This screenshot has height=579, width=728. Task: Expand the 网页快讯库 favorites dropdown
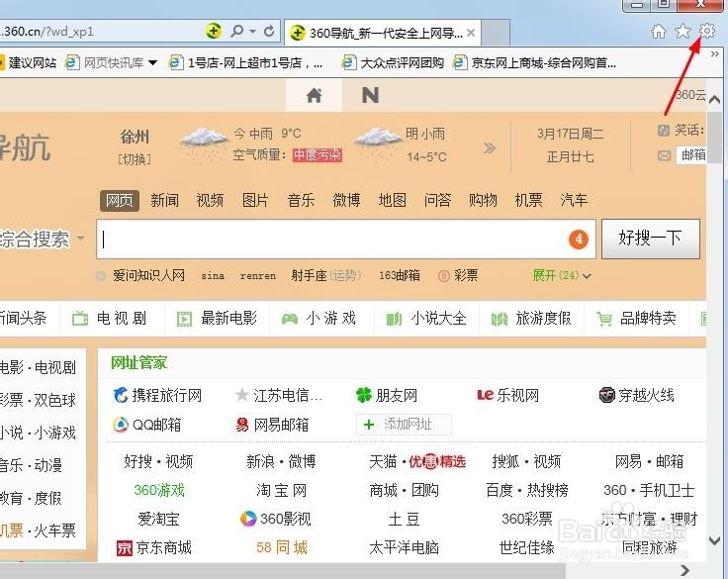point(152,62)
